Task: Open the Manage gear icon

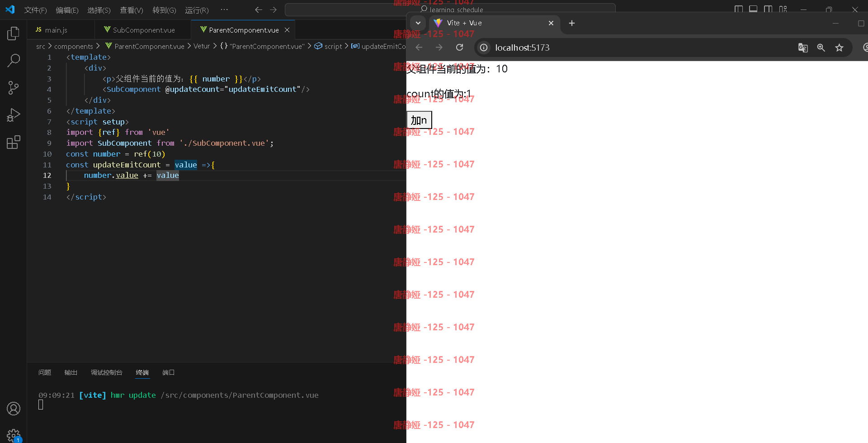Action: tap(14, 435)
